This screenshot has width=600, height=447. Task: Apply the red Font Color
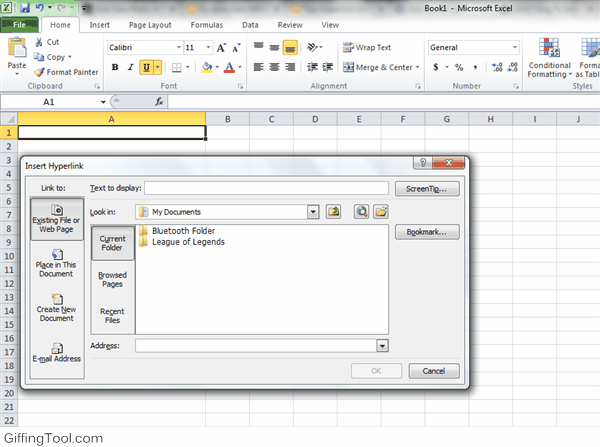coord(230,67)
